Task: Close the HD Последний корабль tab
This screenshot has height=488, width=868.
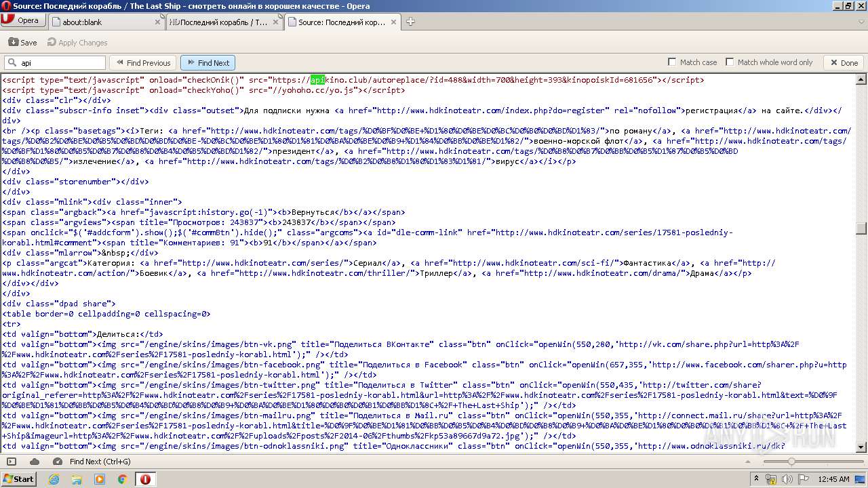Action: 276,22
